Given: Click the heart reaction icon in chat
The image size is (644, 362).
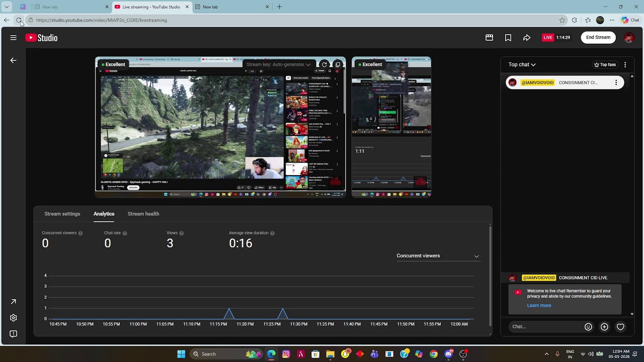Looking at the screenshot, I should coord(620,327).
